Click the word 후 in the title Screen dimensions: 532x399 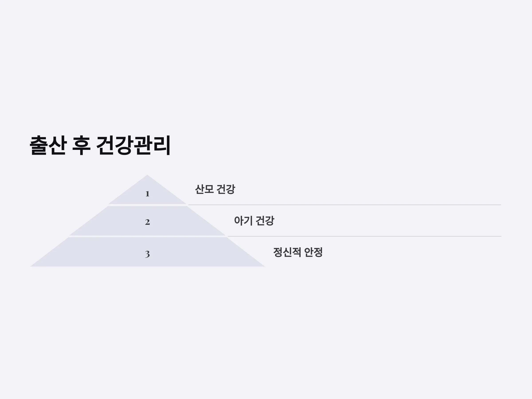pyautogui.click(x=81, y=145)
